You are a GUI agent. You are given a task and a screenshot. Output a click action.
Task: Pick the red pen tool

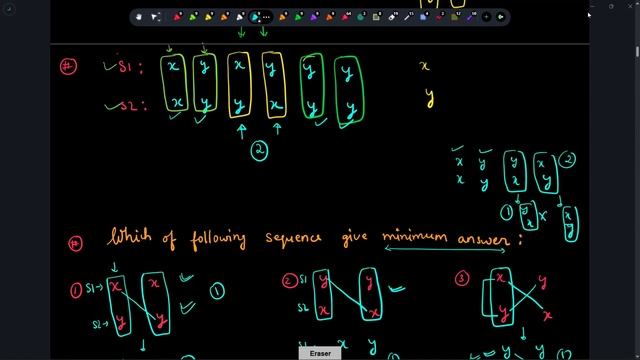pyautogui.click(x=177, y=17)
